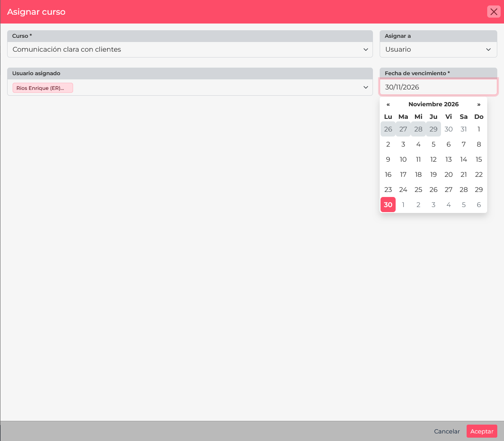Select November 7 in the calendar

tap(464, 144)
